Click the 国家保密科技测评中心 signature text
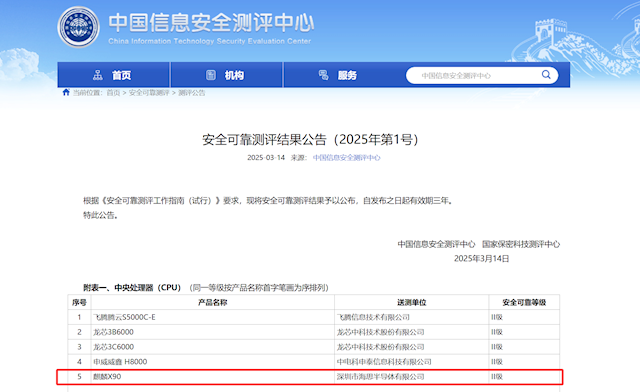 click(x=521, y=244)
